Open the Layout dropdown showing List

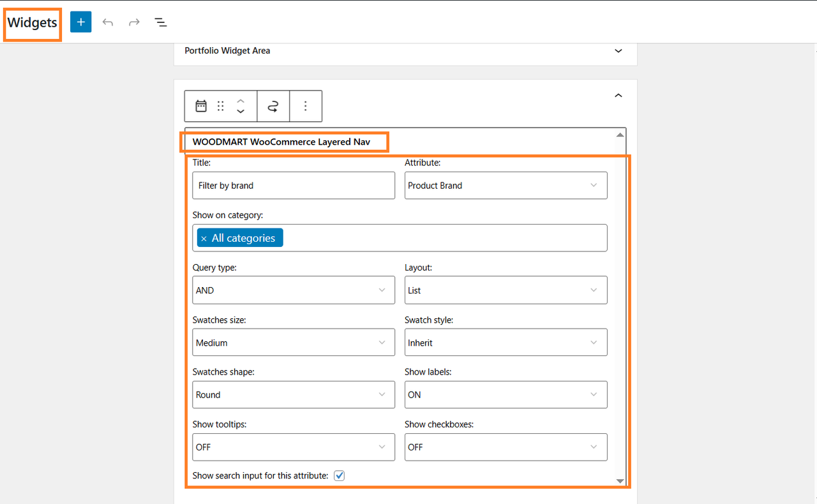[506, 290]
